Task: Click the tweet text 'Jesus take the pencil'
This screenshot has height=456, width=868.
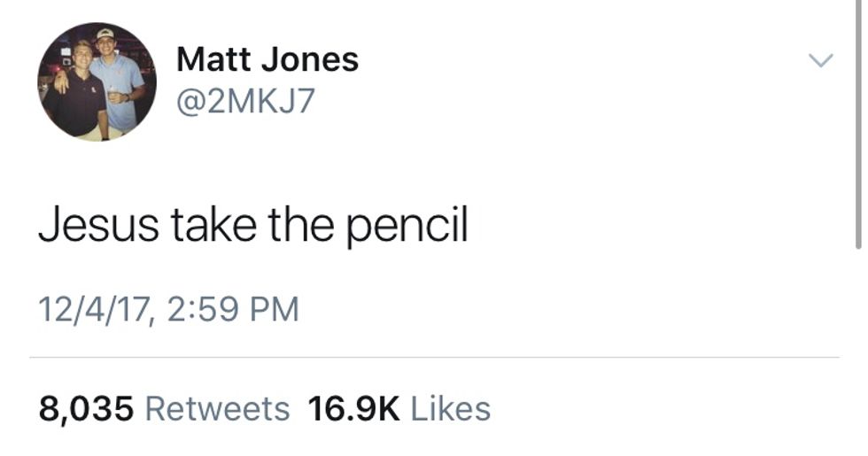Action: 252,227
